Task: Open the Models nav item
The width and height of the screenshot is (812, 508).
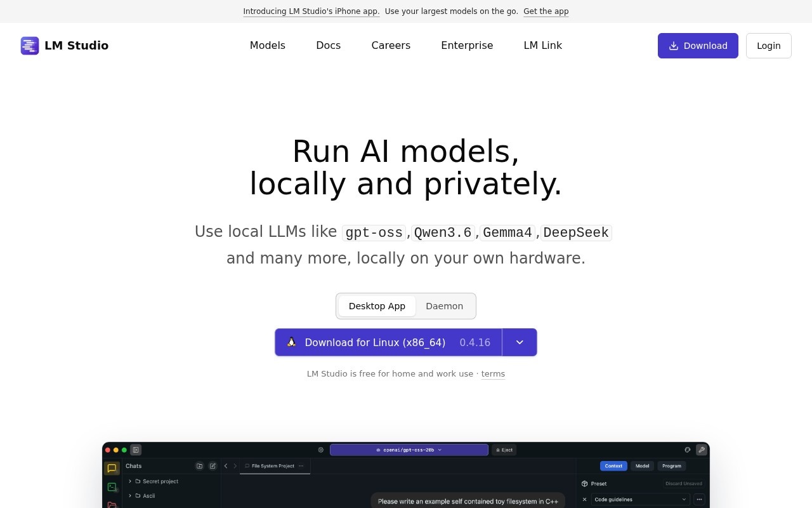Action: click(x=268, y=46)
